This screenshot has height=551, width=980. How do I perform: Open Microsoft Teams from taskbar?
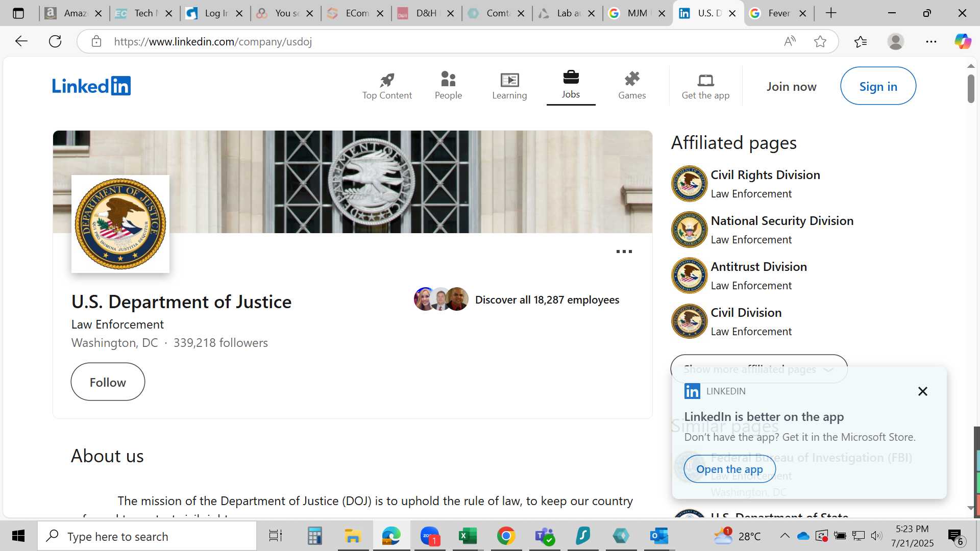(544, 536)
